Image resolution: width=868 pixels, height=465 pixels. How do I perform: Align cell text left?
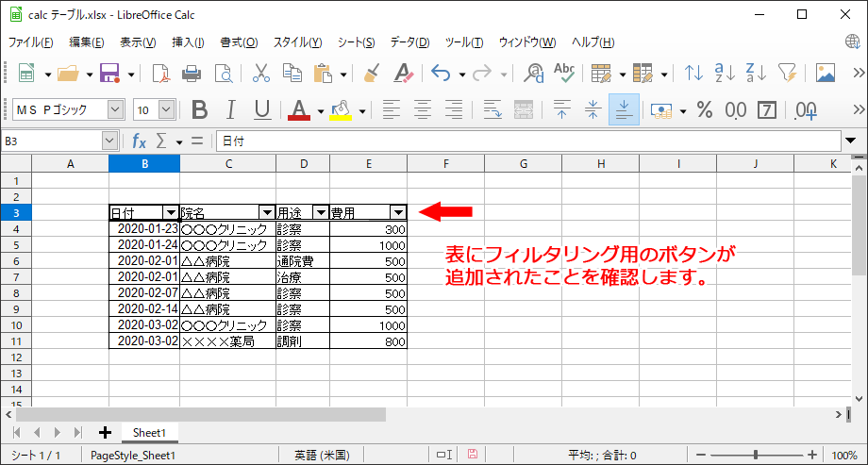[392, 109]
